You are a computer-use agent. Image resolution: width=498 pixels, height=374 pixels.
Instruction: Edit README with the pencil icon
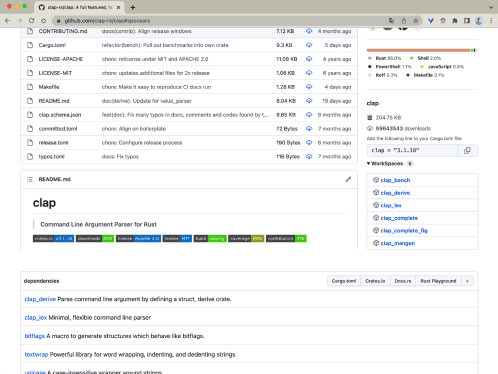(x=348, y=179)
